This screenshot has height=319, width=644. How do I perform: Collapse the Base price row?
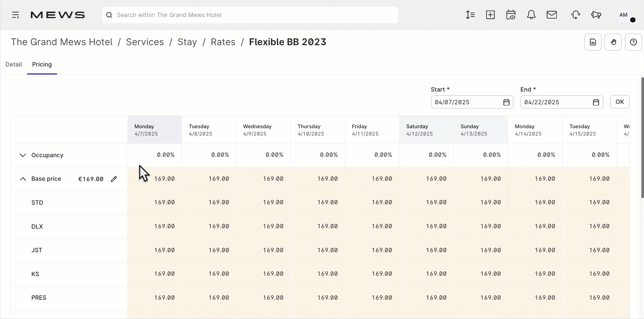(23, 179)
